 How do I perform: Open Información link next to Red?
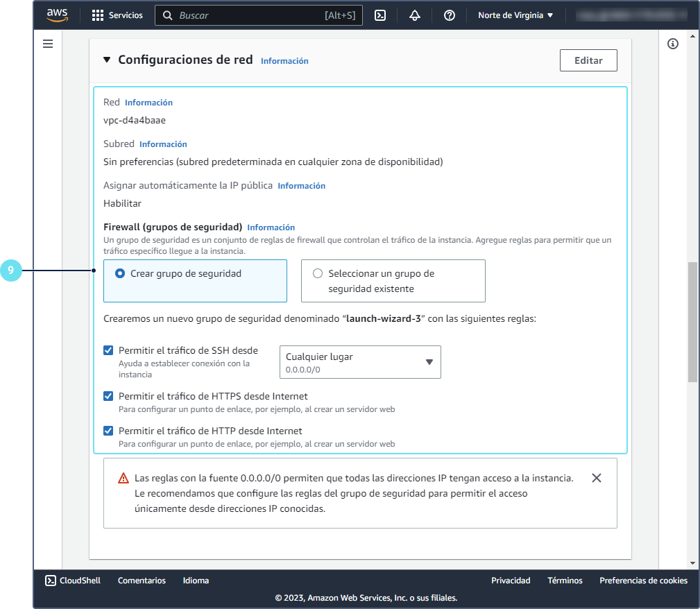148,103
